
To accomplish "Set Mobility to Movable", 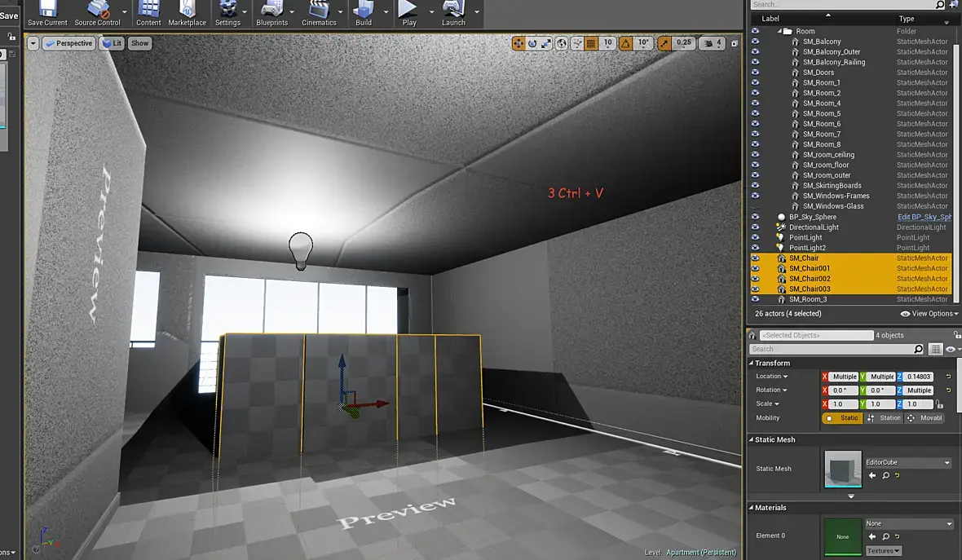I will (924, 418).
